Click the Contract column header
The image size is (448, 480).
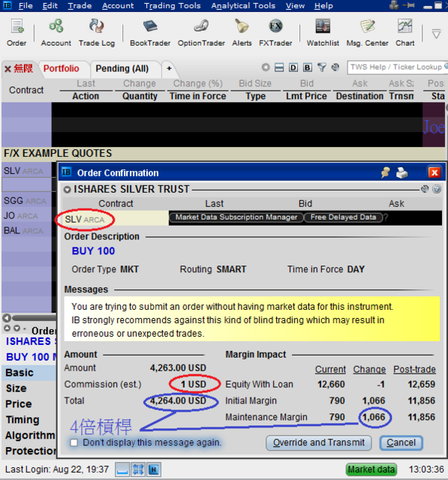26,90
